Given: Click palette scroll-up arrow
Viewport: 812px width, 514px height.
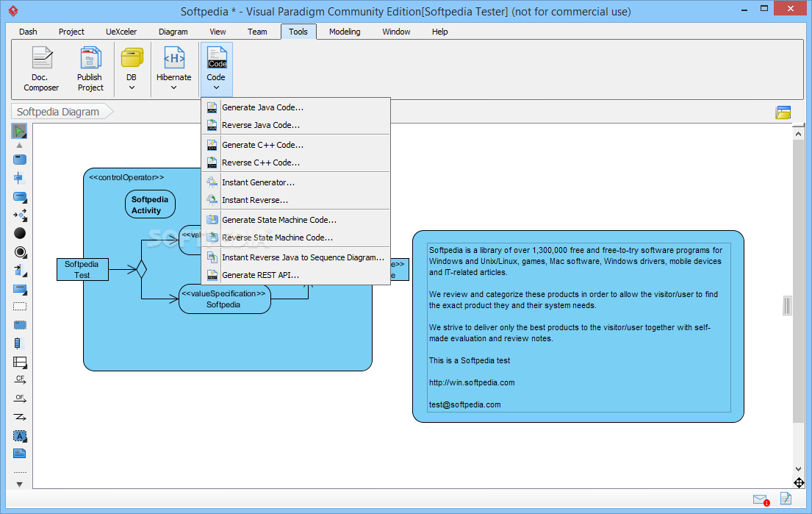Looking at the screenshot, I should pyautogui.click(x=20, y=146).
